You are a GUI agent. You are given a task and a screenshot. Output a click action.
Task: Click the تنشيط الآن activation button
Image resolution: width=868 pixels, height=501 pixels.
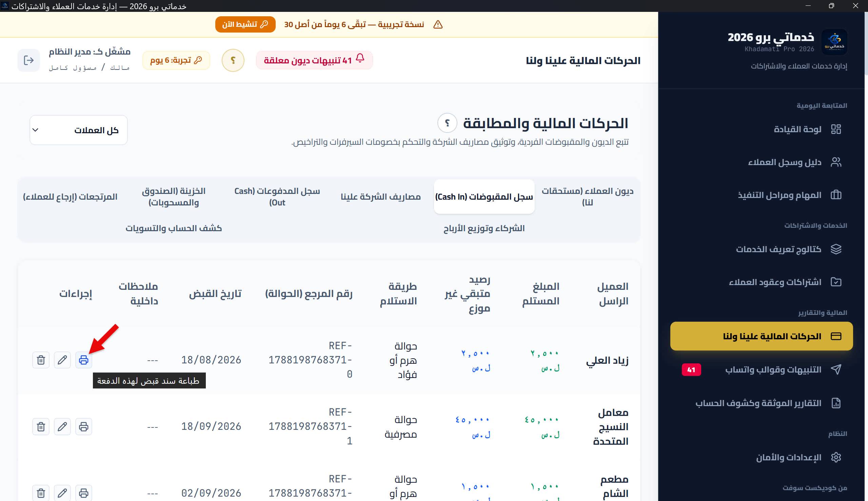[245, 24]
